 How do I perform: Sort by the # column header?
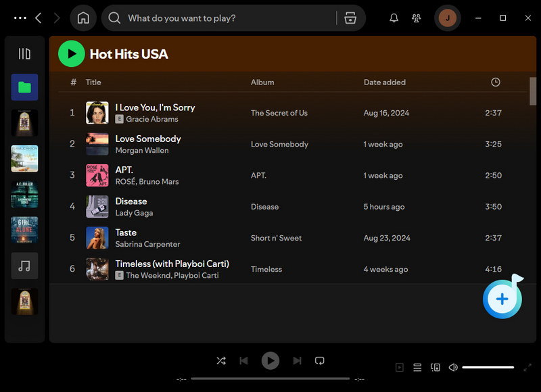point(73,82)
